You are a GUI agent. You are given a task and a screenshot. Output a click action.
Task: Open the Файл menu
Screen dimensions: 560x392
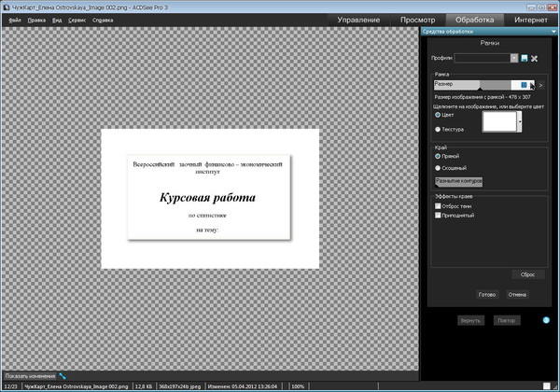click(x=15, y=21)
